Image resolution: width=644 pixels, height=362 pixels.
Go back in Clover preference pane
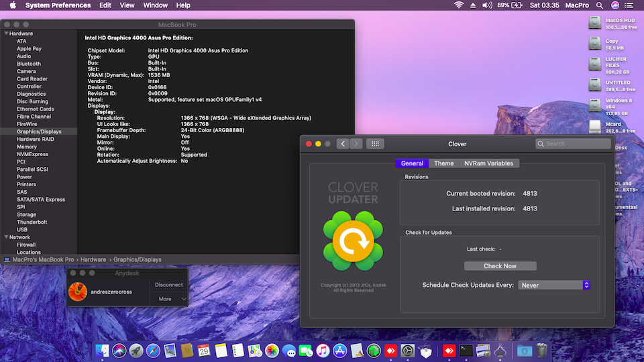(343, 143)
